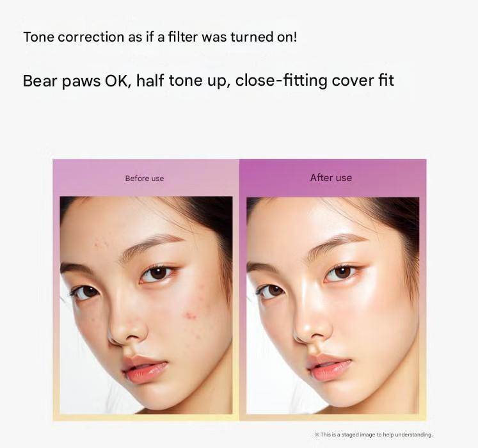Click the yellow gradient bottom of before panel
The image size is (478, 448).
pos(146,417)
